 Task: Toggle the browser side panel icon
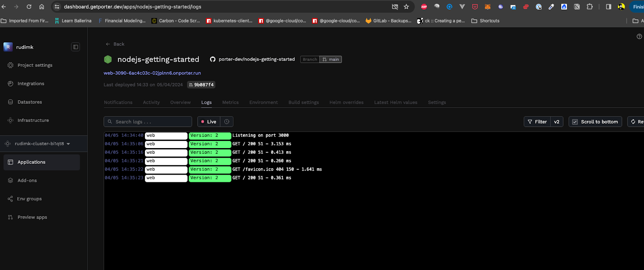tap(609, 7)
